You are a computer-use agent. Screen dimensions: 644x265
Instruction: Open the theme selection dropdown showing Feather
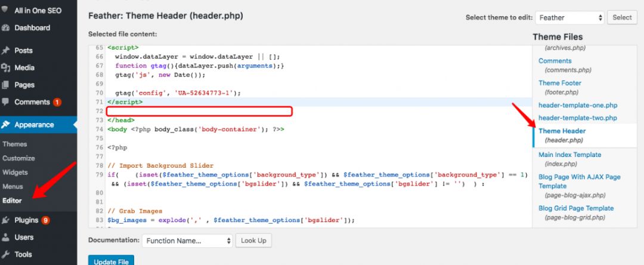tap(569, 18)
